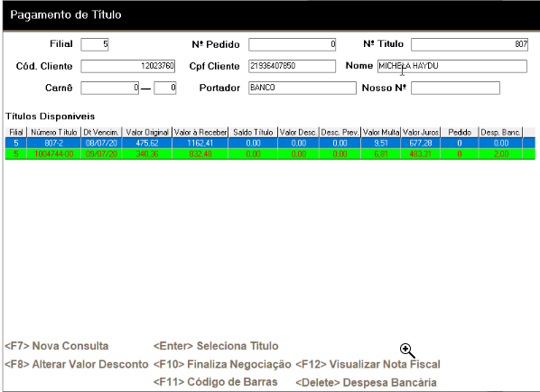The width and height of the screenshot is (540, 392).
Task: Click the Valor Juros column header
Action: point(420,132)
